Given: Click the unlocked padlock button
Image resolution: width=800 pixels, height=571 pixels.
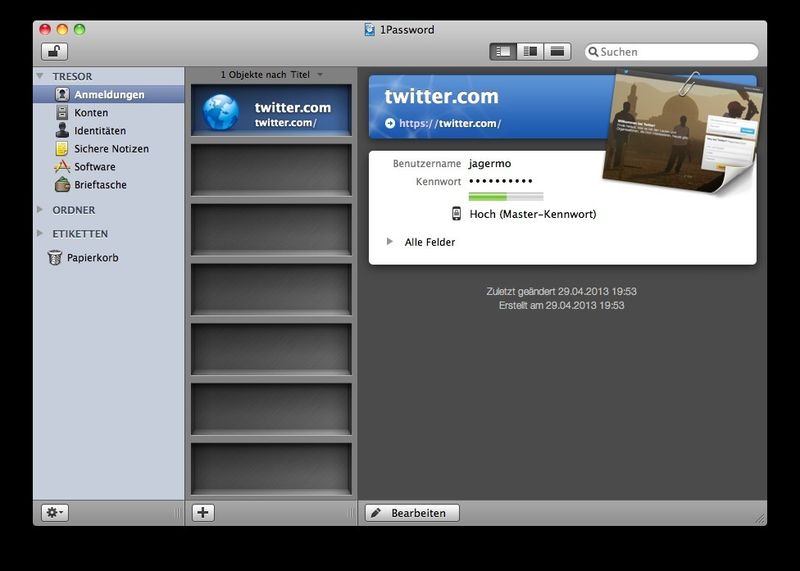Looking at the screenshot, I should (x=55, y=52).
